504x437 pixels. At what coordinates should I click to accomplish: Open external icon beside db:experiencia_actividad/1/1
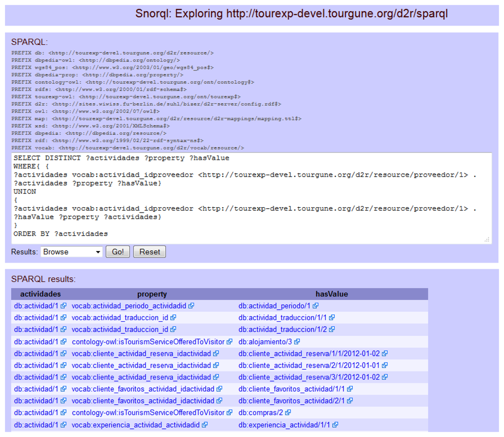click(x=335, y=425)
